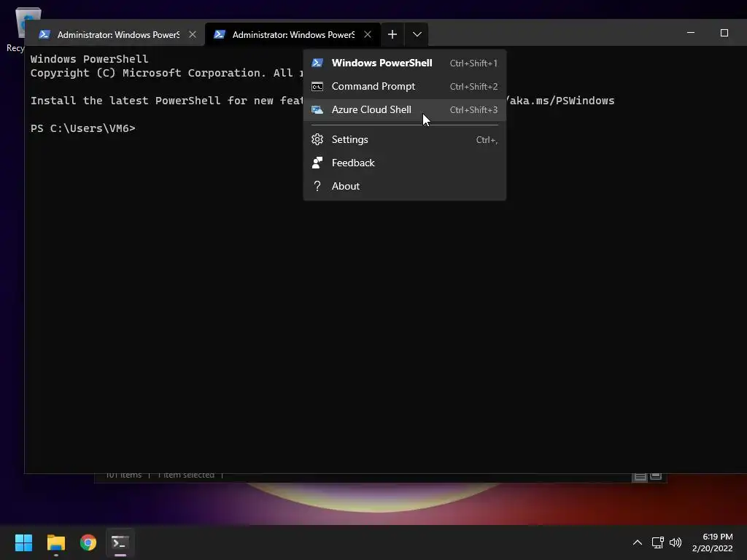Open the Windows Start menu
This screenshot has height=560, width=747.
(23, 542)
